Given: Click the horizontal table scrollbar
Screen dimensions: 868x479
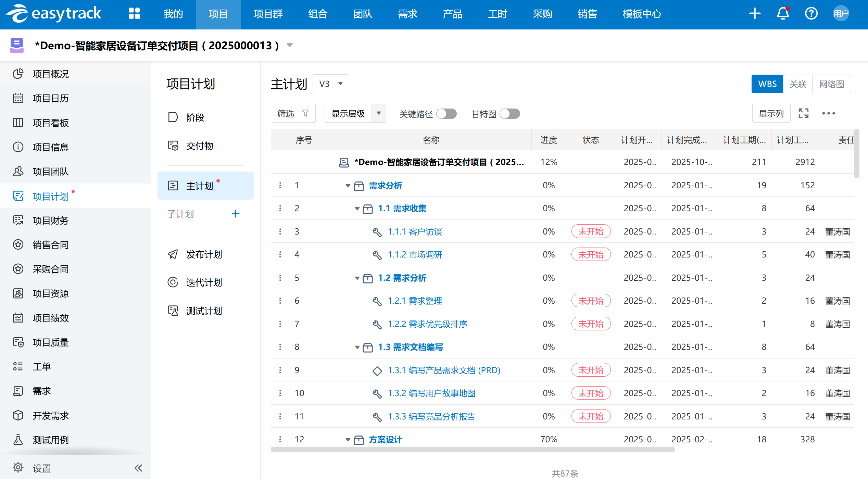Looking at the screenshot, I should [x=473, y=449].
